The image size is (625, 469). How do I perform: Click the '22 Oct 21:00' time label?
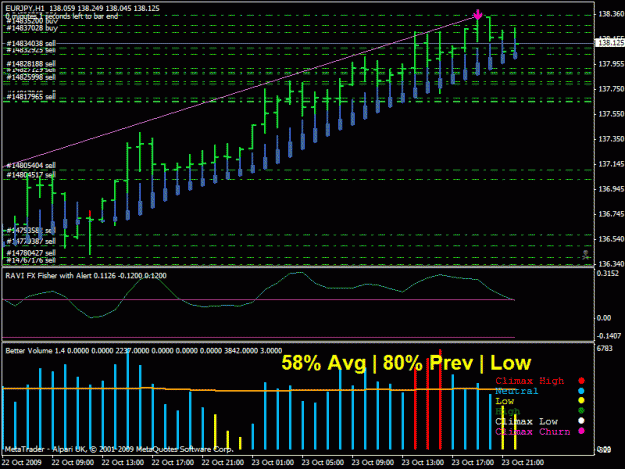(x=222, y=463)
